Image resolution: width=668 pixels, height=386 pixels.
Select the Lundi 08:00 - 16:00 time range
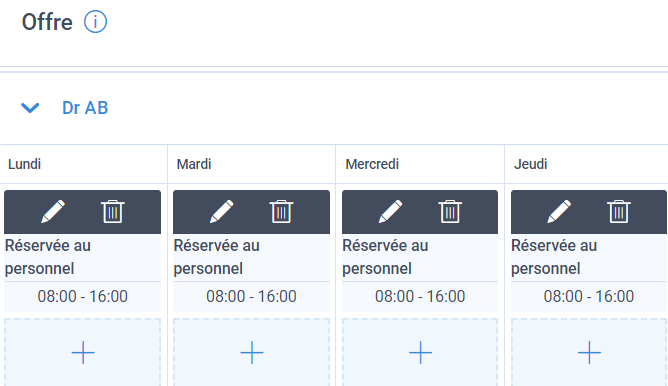point(83,296)
